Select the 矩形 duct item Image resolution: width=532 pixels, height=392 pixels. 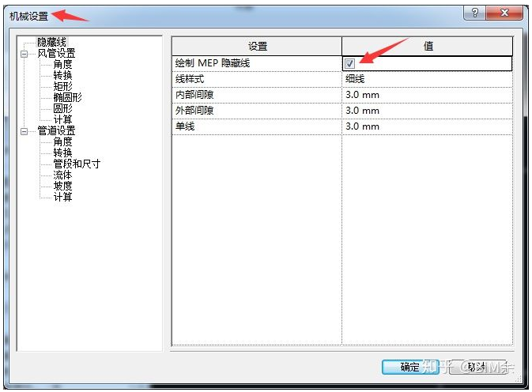[x=63, y=86]
